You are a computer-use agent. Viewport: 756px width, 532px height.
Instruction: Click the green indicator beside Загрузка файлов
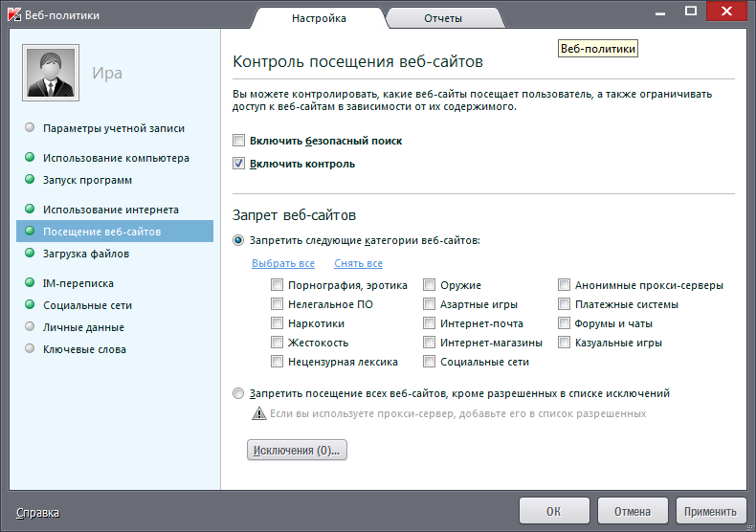point(30,254)
